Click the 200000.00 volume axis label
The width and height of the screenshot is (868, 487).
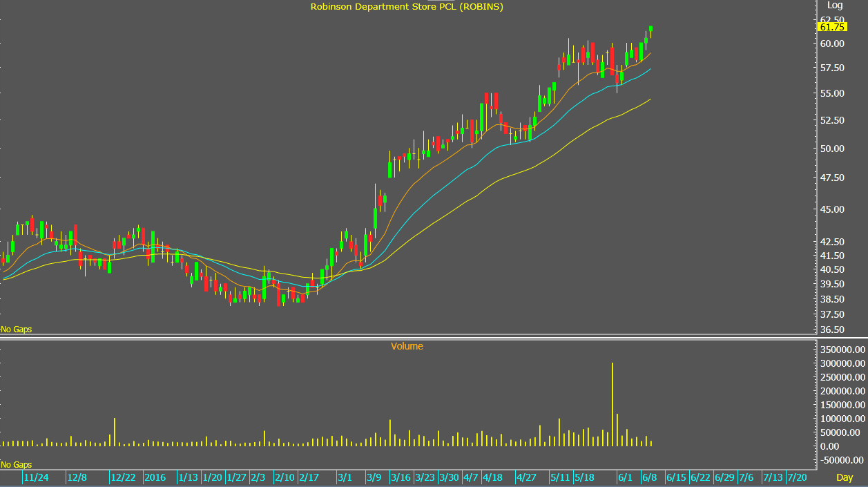tap(842, 391)
